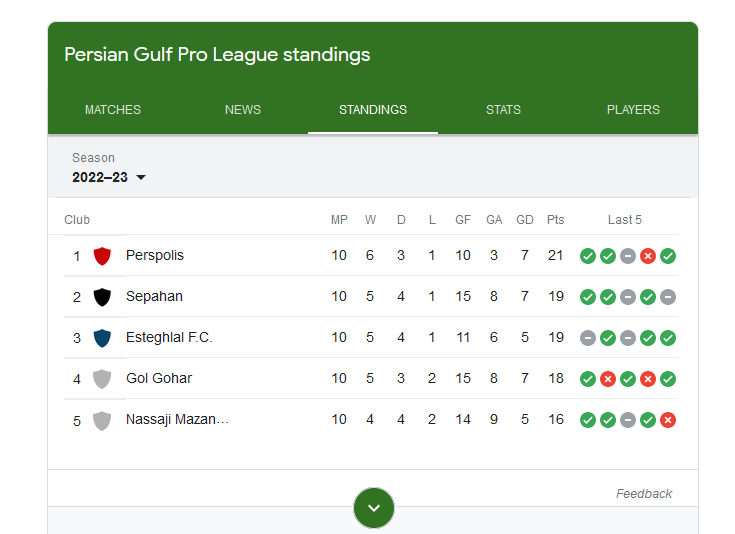The image size is (735, 534).
Task: Click the red Perspolis club crest
Action: point(101,256)
